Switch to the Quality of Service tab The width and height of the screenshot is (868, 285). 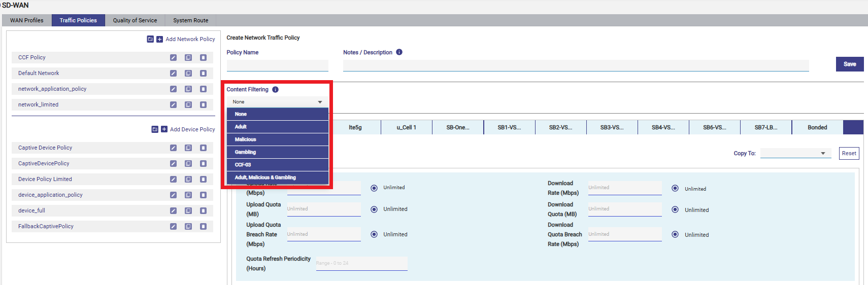(x=135, y=20)
